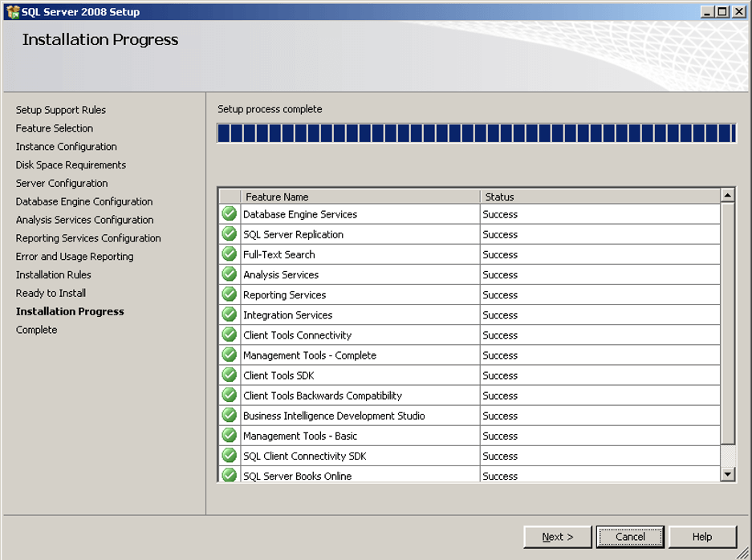This screenshot has width=752, height=560.
Task: Select the Feature Selection step in the sidebar
Action: point(55,128)
